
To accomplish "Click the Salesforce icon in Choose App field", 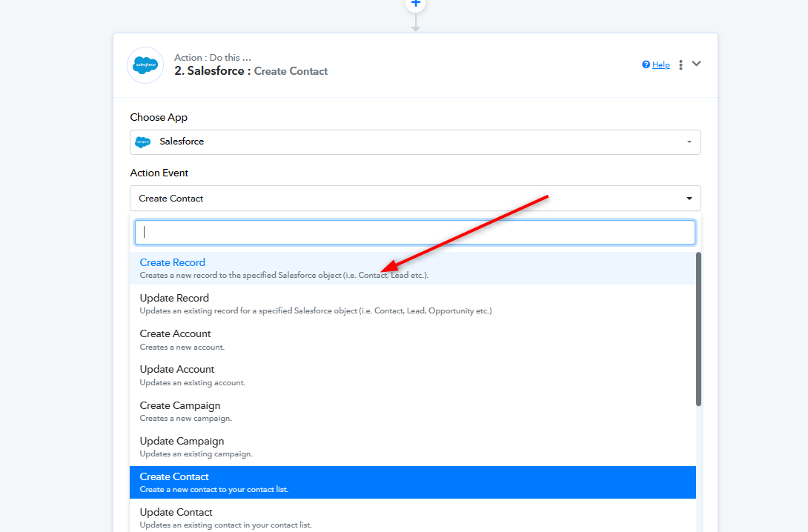I will click(143, 142).
